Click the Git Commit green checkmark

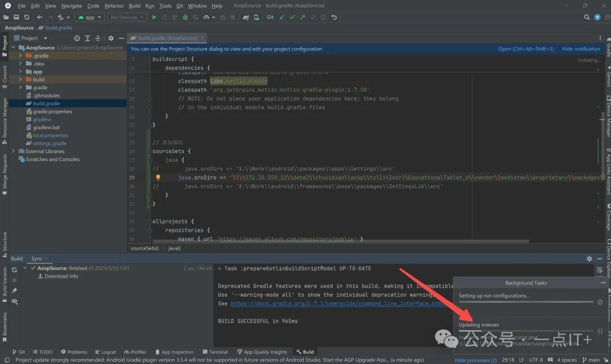point(292,17)
